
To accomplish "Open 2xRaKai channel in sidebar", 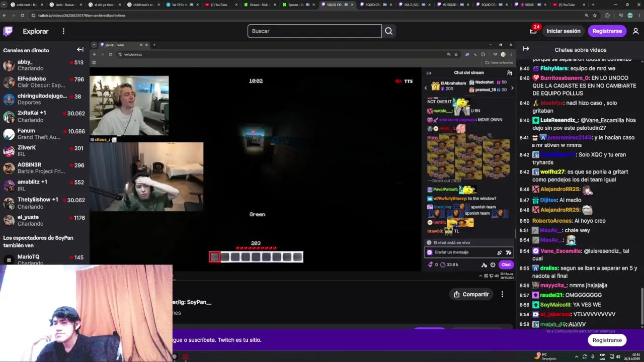I will (x=44, y=116).
